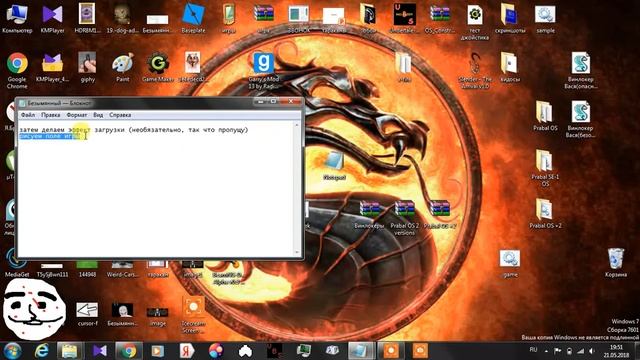The image size is (640, 360).
Task: Click the RU language indicator
Action: tap(533, 350)
